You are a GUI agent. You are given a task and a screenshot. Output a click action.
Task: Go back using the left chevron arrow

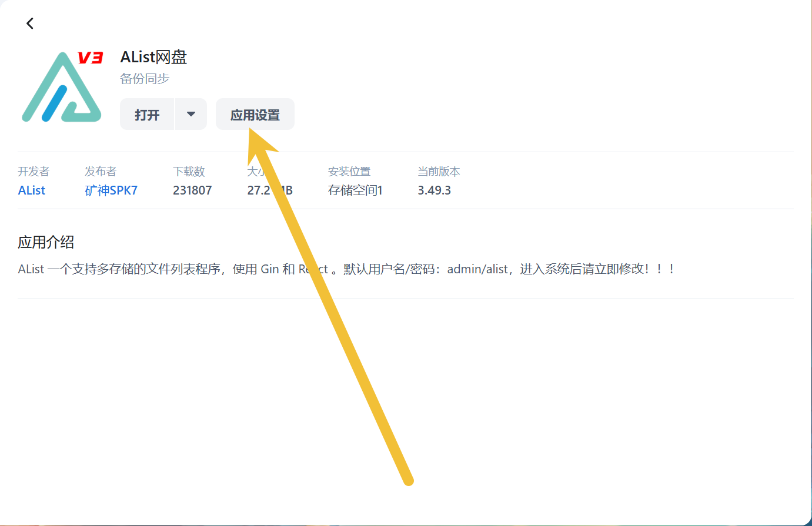pos(30,24)
